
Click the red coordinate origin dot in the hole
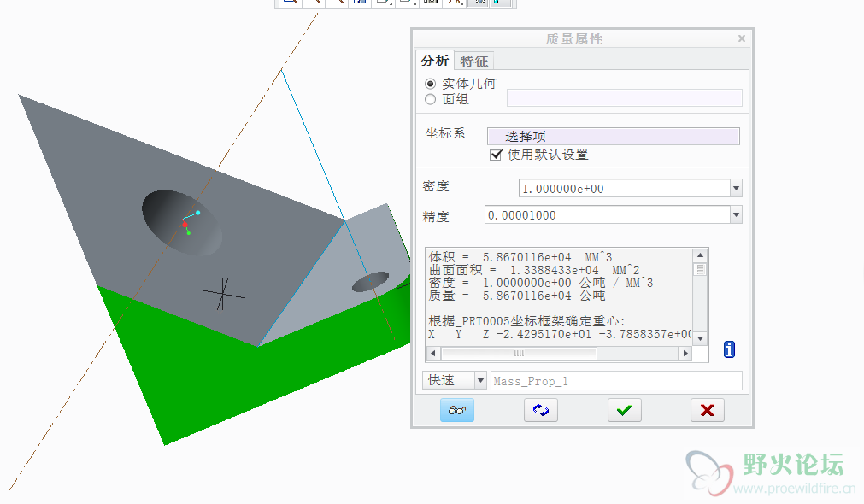coord(185,224)
